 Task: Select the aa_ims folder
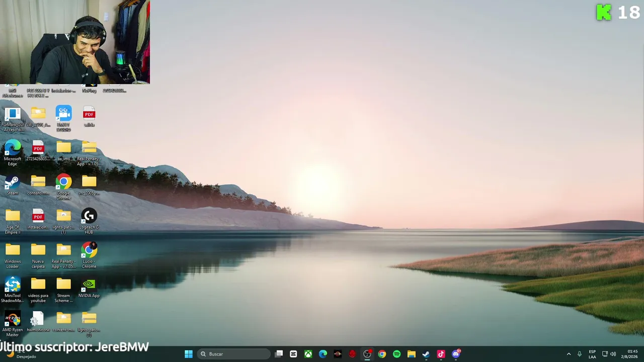[x=63, y=150]
